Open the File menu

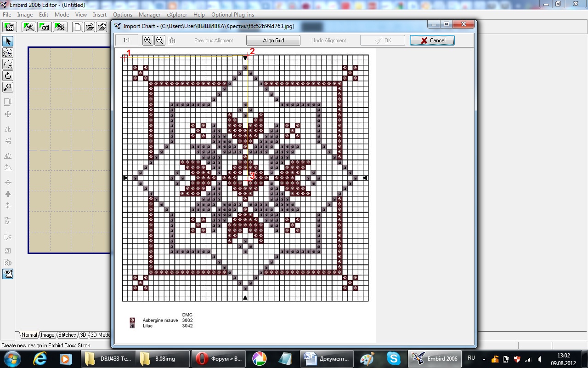coord(7,15)
